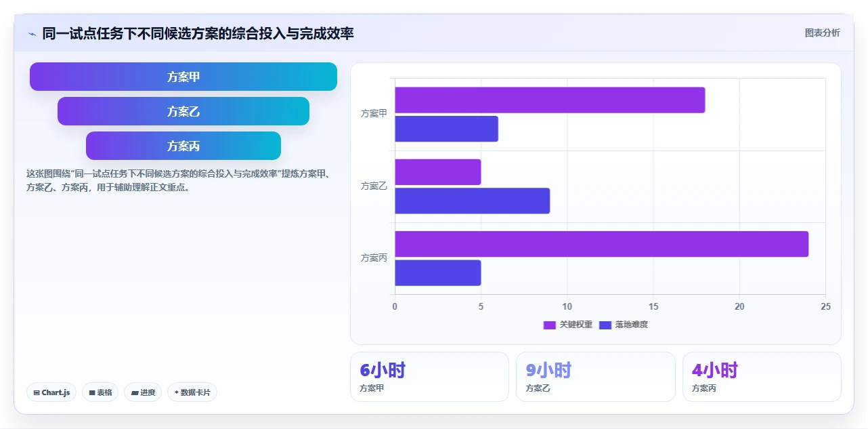Click the purple 关键权重 bar for 方案丙
868x429 pixels.
(x=601, y=244)
